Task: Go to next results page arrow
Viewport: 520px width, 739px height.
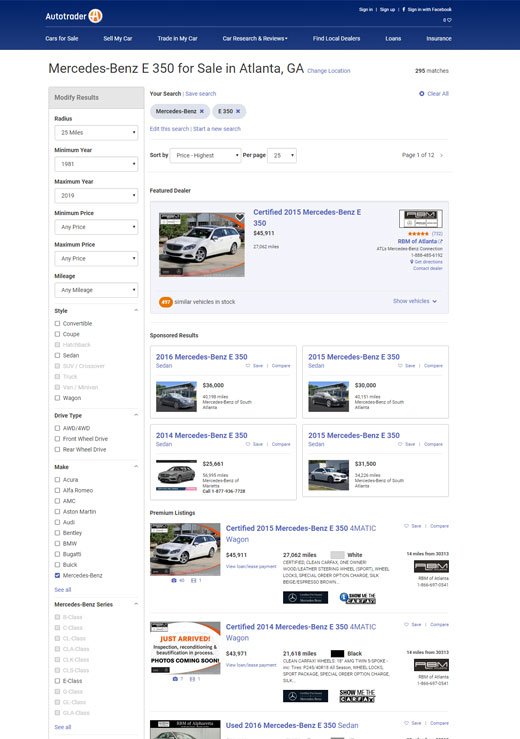Action: pyautogui.click(x=441, y=155)
